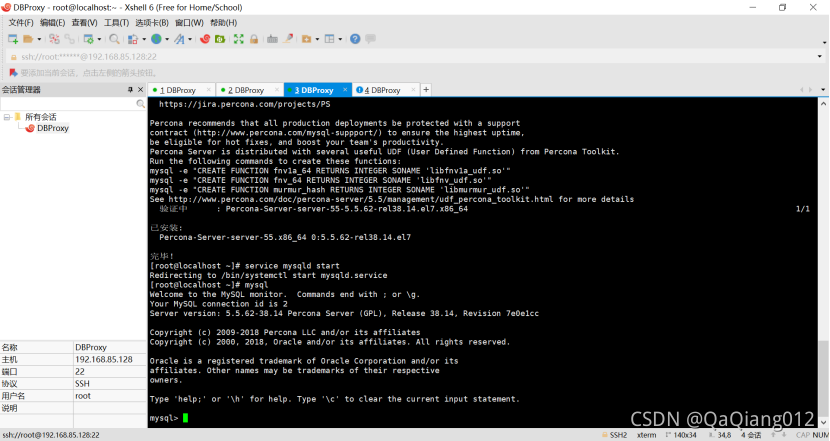This screenshot has width=830, height=441.
Task: Click the padlock lock screen icon
Action: pyautogui.click(x=254, y=39)
